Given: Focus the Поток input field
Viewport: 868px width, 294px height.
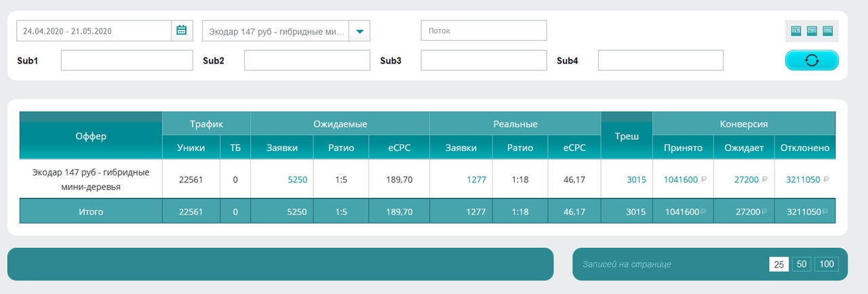Looking at the screenshot, I should coord(484,30).
